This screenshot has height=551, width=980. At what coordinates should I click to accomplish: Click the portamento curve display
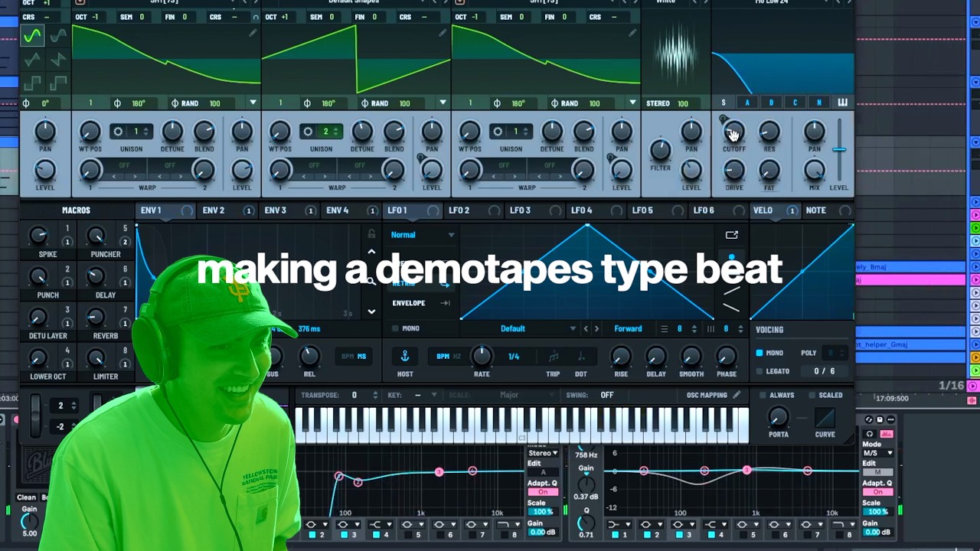coord(825,418)
